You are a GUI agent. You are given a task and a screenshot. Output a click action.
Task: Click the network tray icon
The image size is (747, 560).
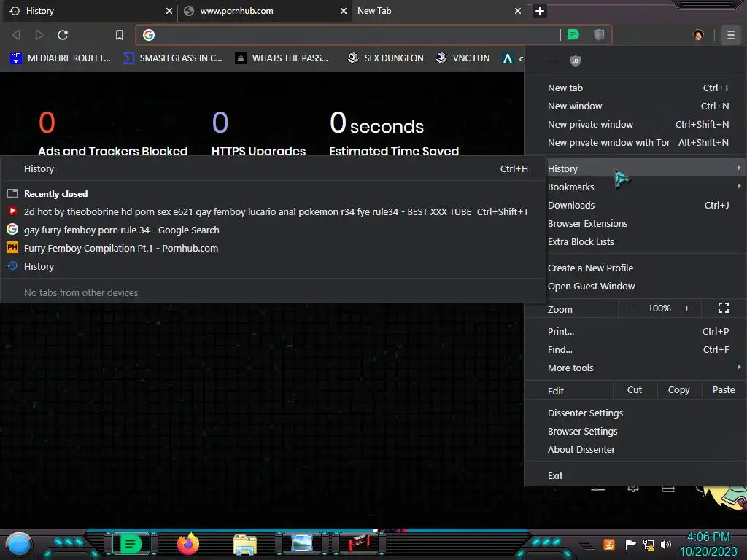649,544
